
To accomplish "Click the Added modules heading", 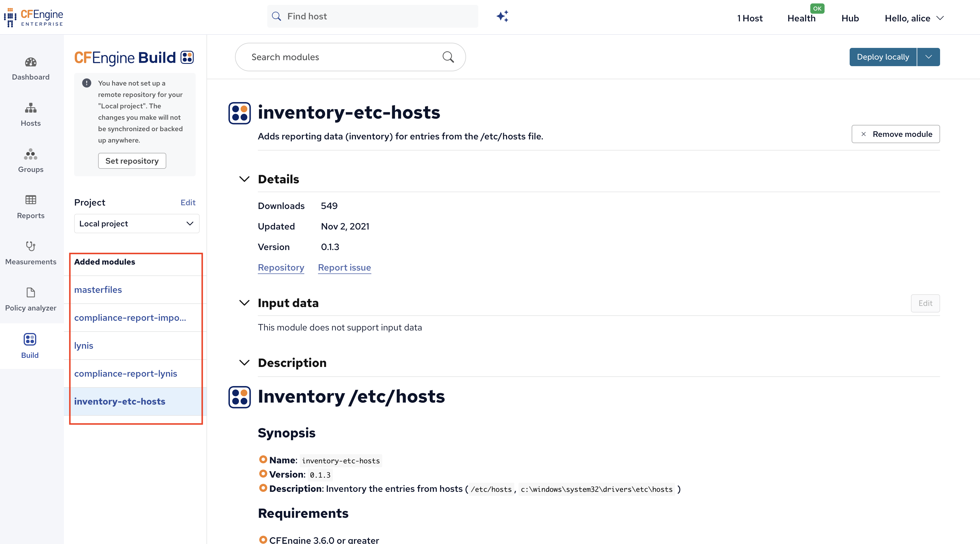I will click(x=105, y=262).
